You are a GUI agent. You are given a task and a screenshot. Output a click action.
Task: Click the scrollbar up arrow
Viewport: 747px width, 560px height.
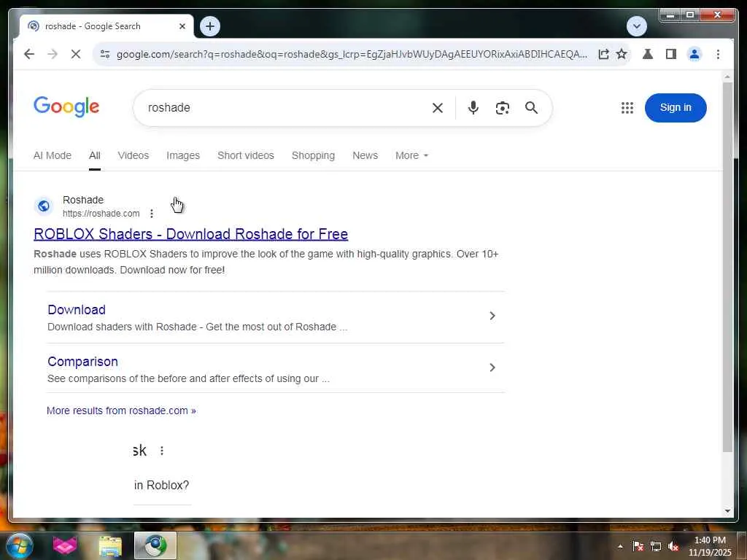[x=727, y=76]
